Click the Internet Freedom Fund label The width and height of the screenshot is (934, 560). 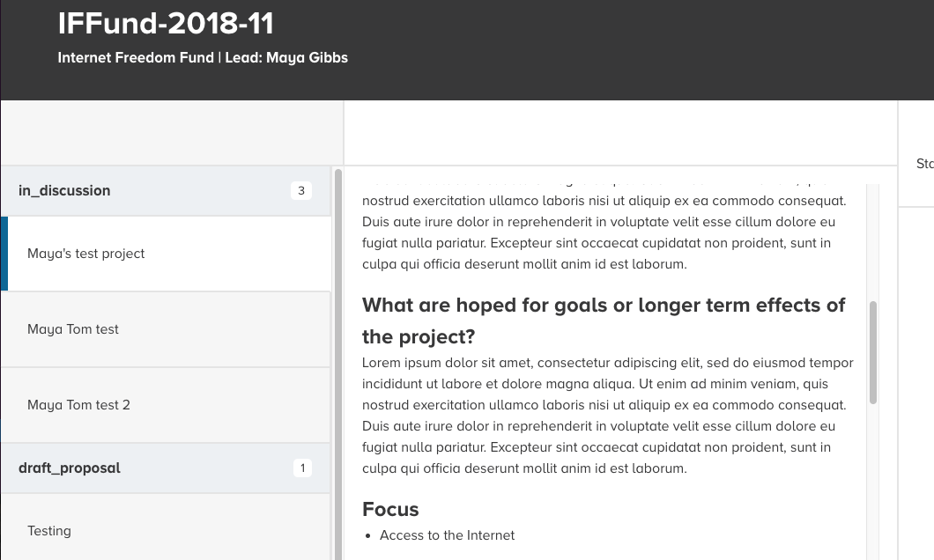[132, 57]
